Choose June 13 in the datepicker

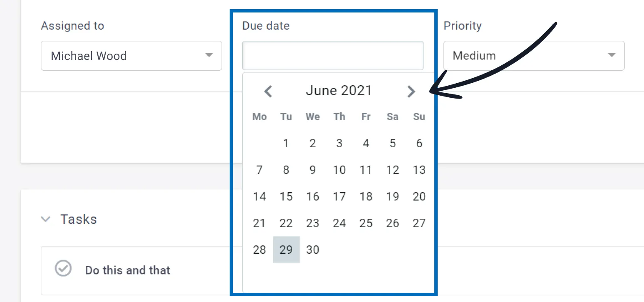419,170
